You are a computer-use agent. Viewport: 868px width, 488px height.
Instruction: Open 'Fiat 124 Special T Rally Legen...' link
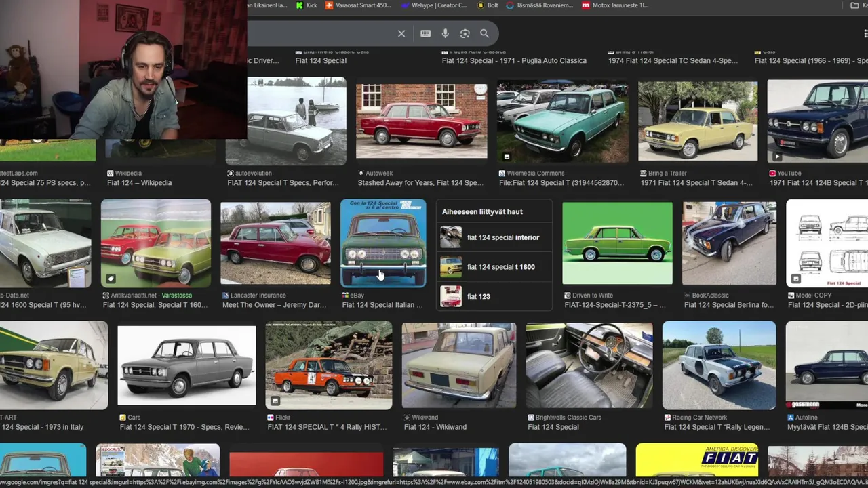click(719, 427)
